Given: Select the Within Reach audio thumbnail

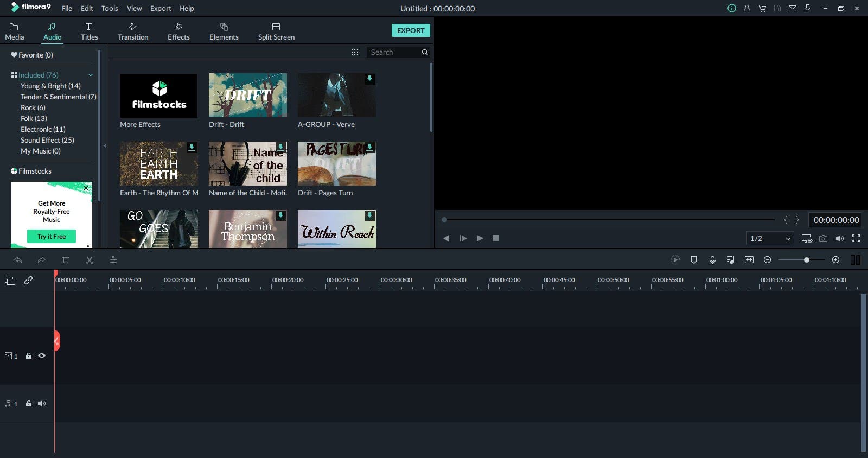Looking at the screenshot, I should 337,229.
